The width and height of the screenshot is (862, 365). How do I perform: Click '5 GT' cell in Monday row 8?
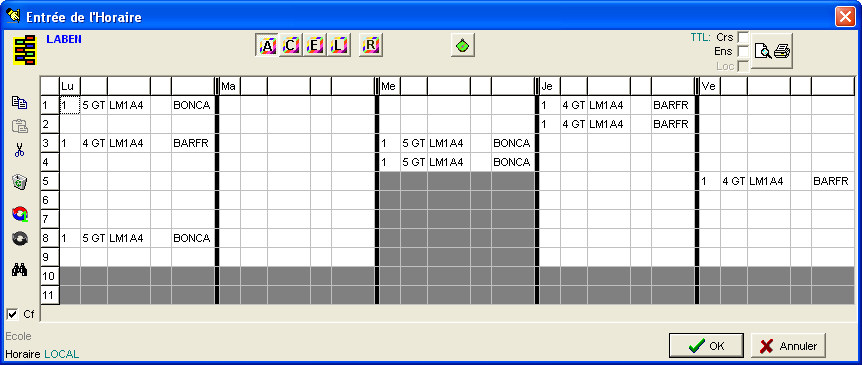(94, 238)
